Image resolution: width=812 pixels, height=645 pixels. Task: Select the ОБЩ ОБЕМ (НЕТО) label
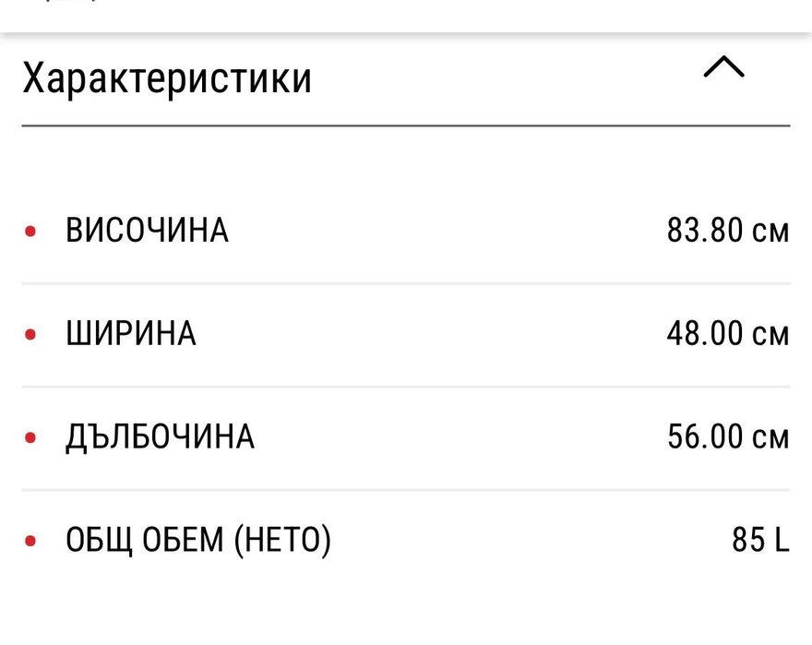click(197, 540)
